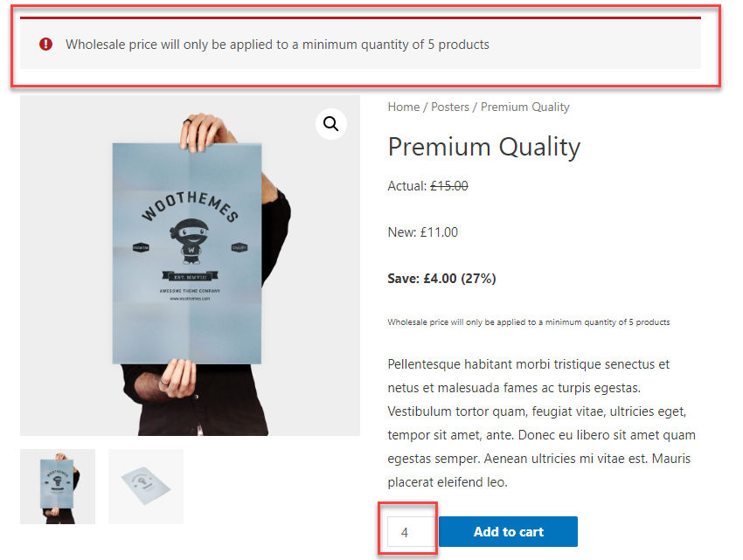Click the Pellentesque product description paragraph

click(541, 423)
